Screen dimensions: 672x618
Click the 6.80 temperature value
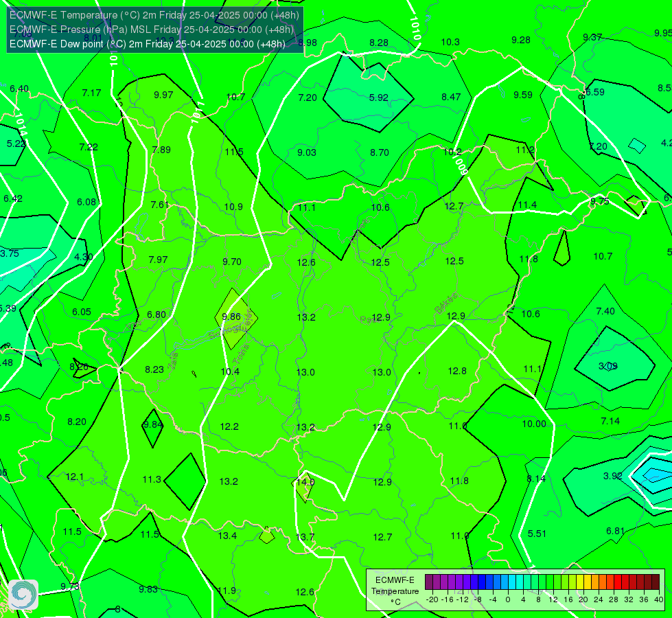(156, 314)
